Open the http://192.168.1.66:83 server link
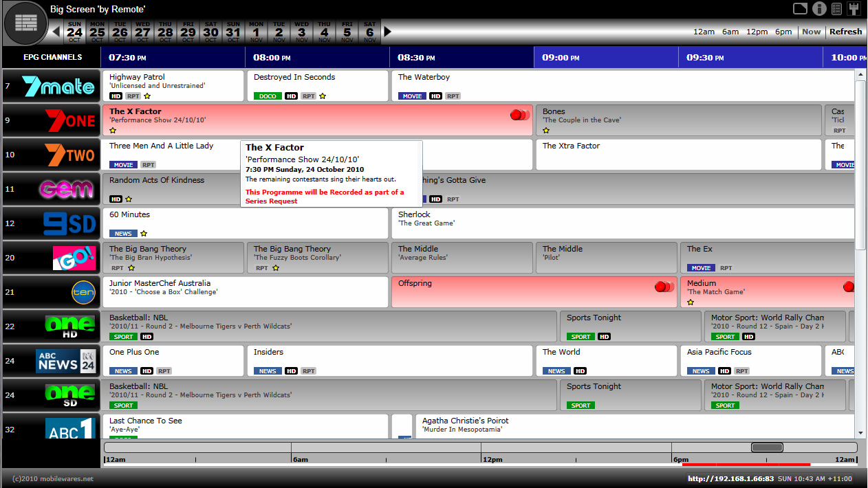The image size is (868, 488). [730, 478]
